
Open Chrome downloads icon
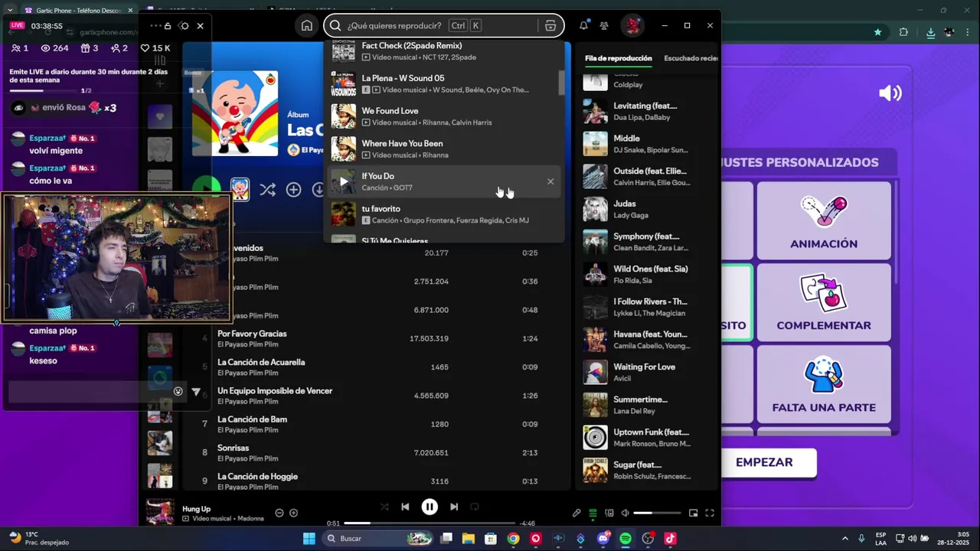pyautogui.click(x=930, y=32)
